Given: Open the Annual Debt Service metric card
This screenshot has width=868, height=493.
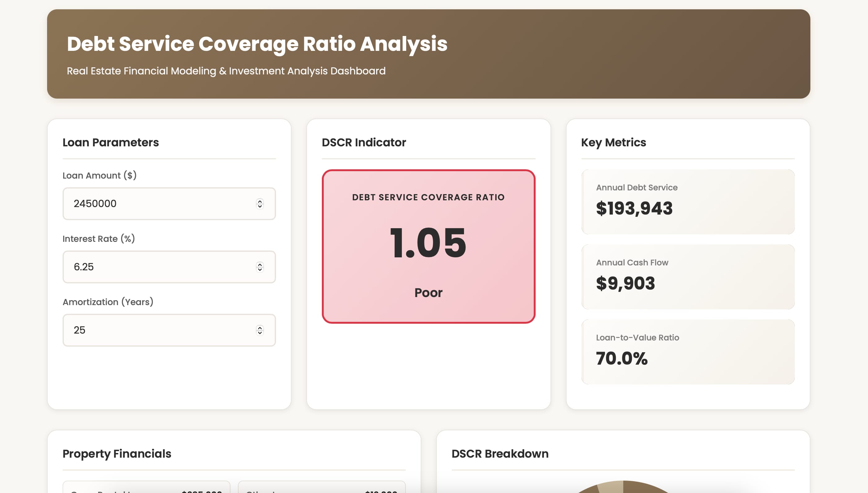Looking at the screenshot, I should (x=688, y=202).
